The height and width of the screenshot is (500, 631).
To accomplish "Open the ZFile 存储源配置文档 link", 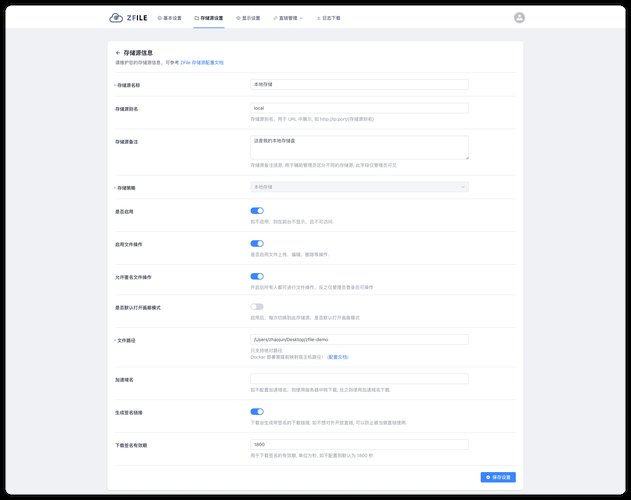I will 202,62.
